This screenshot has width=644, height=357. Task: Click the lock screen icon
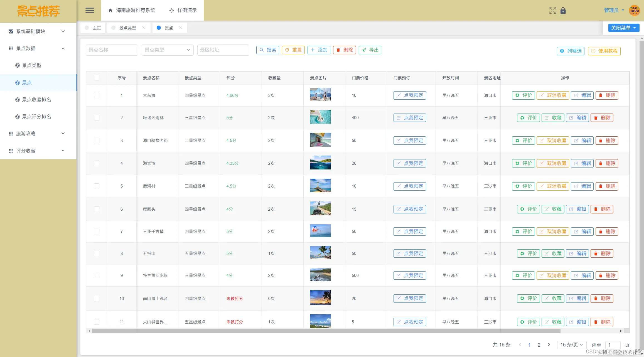pos(563,11)
